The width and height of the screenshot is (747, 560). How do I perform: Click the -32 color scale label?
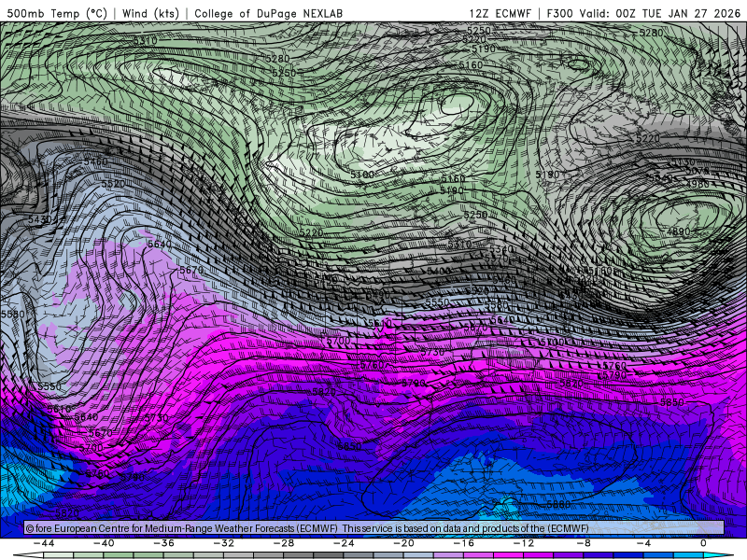[x=224, y=543]
